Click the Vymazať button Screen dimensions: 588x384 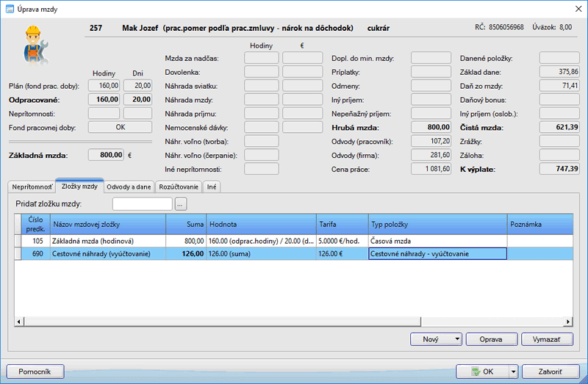pos(546,339)
